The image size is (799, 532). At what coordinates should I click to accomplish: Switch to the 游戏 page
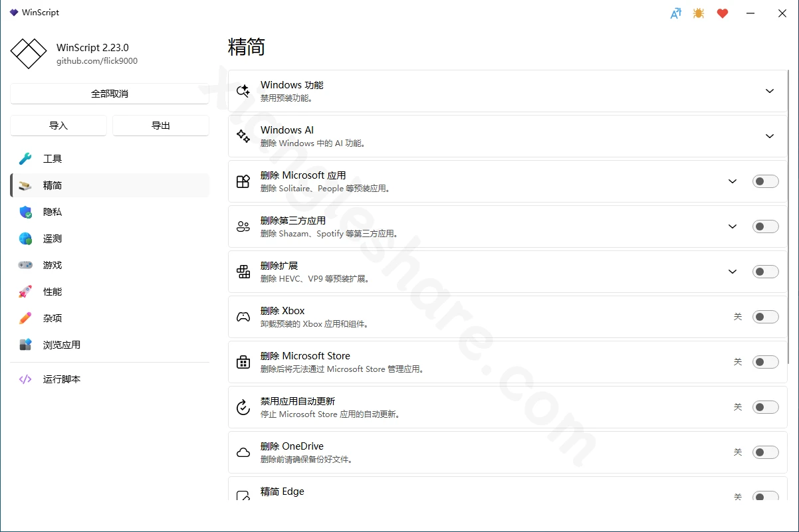[x=110, y=265]
